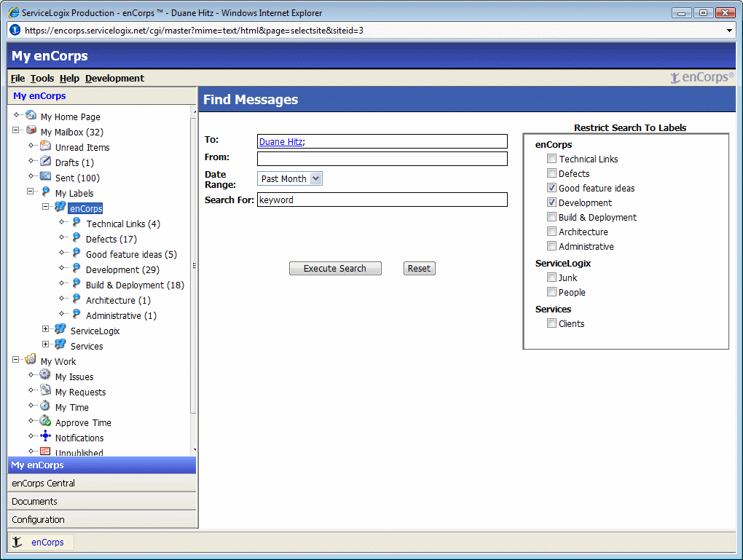Open the Help menu
Viewport: 743px width, 560px height.
[69, 78]
